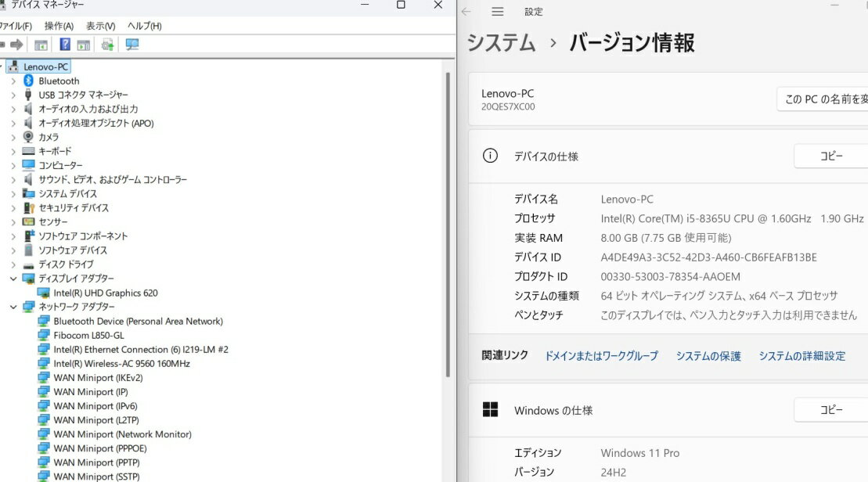Open the Settings hamburger navigation menu
868x482 pixels.
pyautogui.click(x=497, y=12)
